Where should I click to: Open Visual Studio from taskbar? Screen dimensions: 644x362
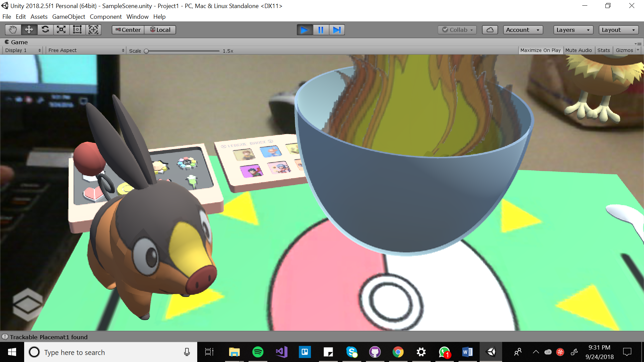[x=281, y=352]
